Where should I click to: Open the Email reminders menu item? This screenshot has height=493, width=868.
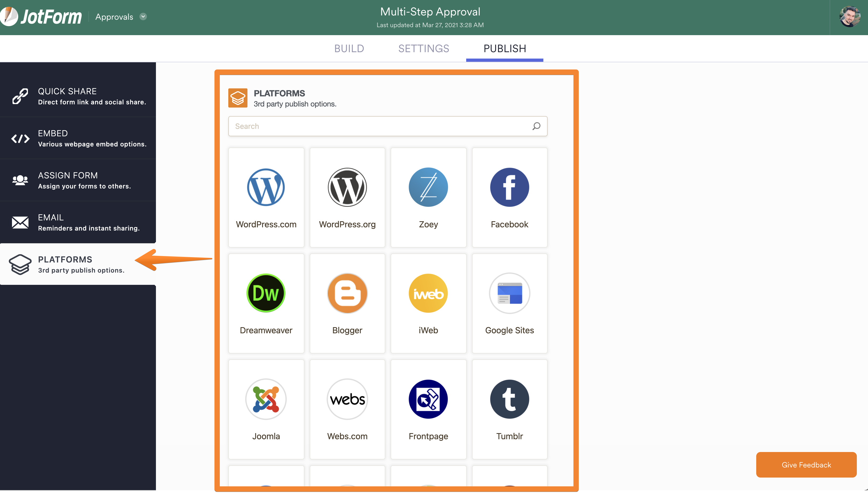pos(78,222)
